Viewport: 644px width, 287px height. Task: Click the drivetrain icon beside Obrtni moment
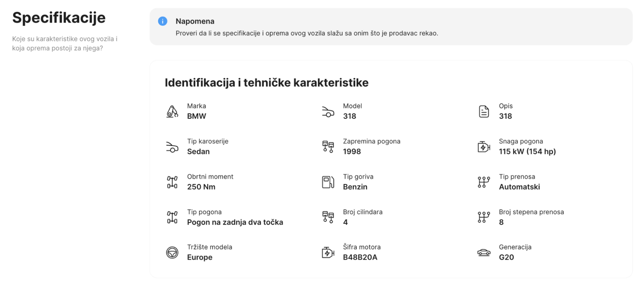click(172, 182)
